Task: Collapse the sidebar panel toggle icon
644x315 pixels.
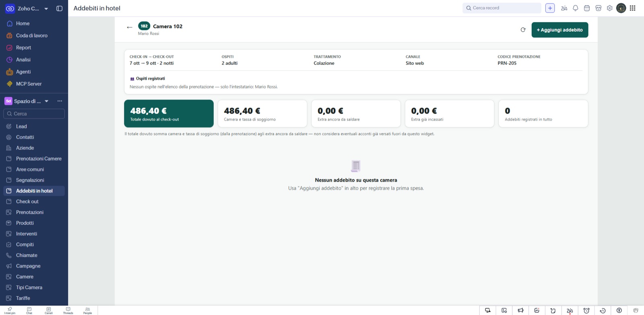Action: [60, 8]
